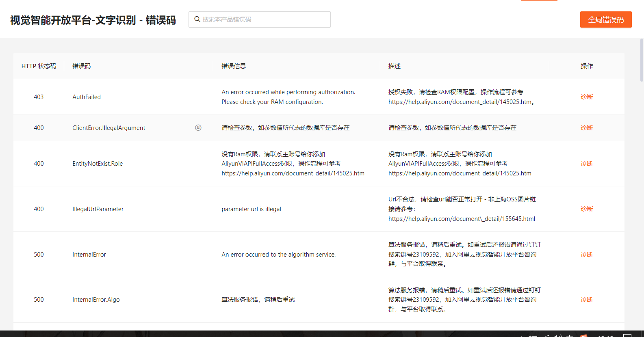Viewport: 644px width, 337px height.
Task: Click 诊断 for IllegalUrlParameter row
Action: pos(587,209)
